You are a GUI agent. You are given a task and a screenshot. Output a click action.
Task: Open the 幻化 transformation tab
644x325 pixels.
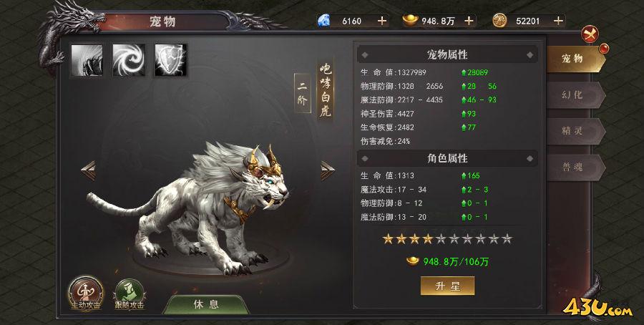pos(575,95)
